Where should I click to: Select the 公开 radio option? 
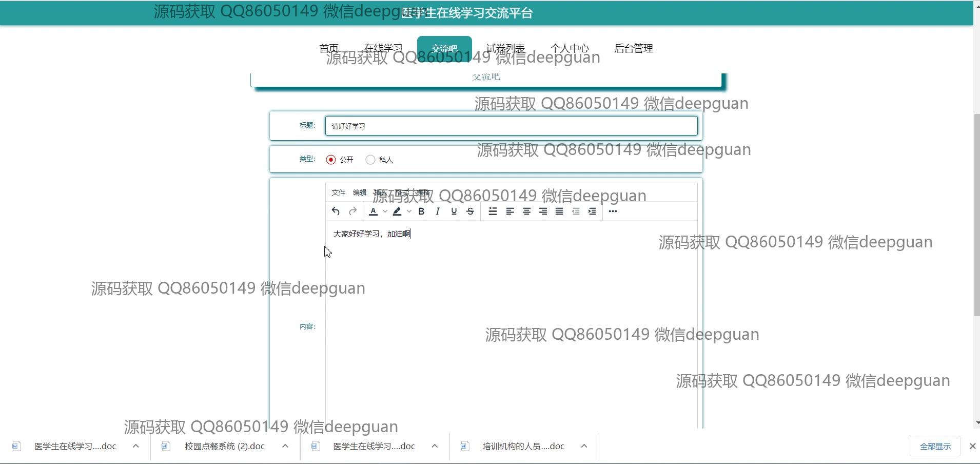[x=331, y=160]
